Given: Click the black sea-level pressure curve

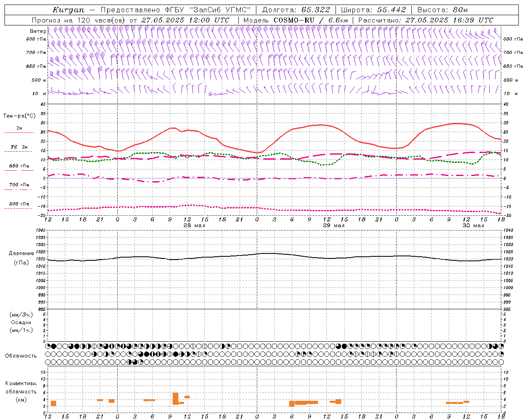Looking at the screenshot, I should 274,257.
